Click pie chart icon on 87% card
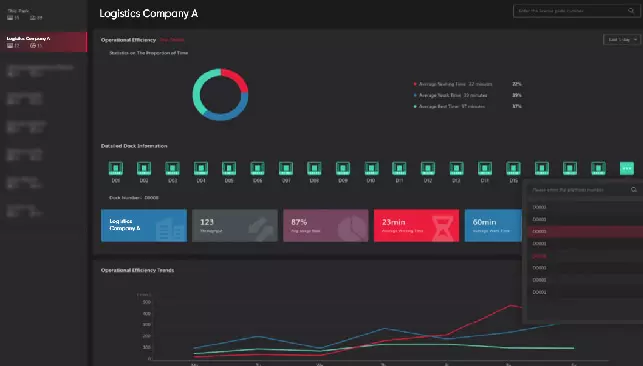 (352, 228)
